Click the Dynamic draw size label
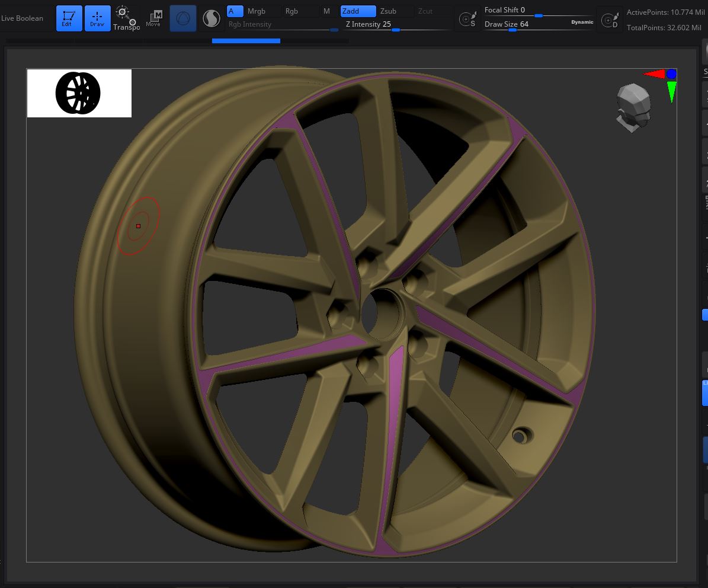The image size is (708, 588). point(582,22)
